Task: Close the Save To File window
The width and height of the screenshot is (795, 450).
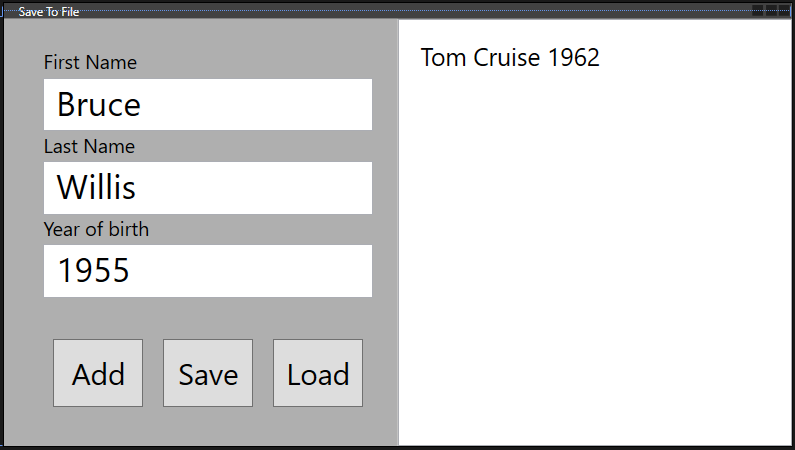Action: click(x=785, y=11)
